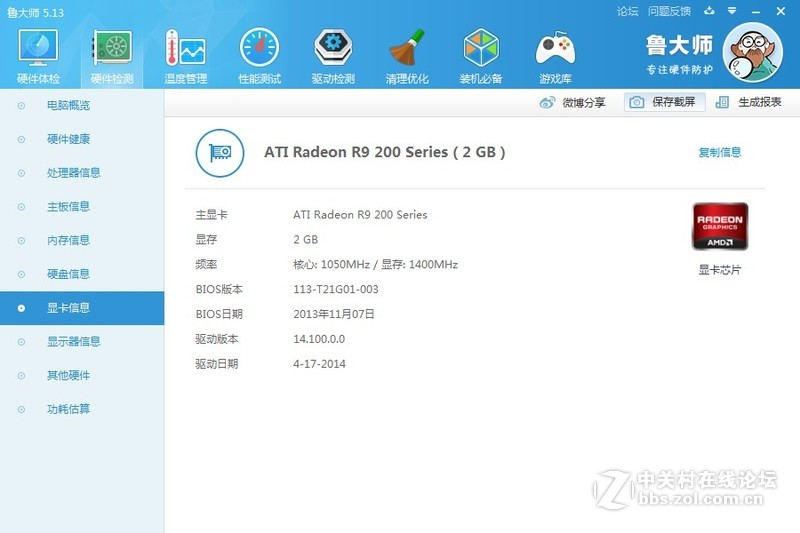The image size is (800, 533).
Task: Select 硬盘信息 in sidebar
Action: pyautogui.click(x=82, y=274)
